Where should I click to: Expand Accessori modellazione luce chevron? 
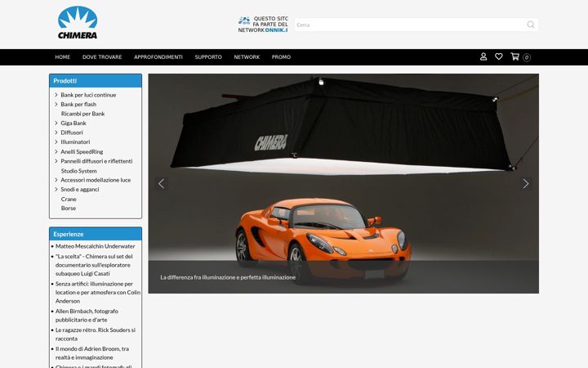56,180
